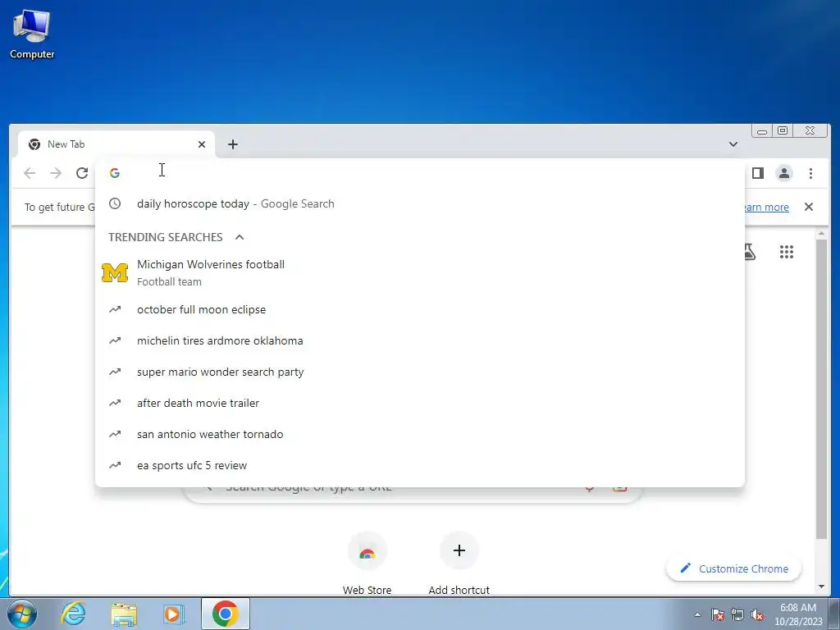The height and width of the screenshot is (630, 840).
Task: Click the Google G icon in omnibox
Action: click(115, 173)
